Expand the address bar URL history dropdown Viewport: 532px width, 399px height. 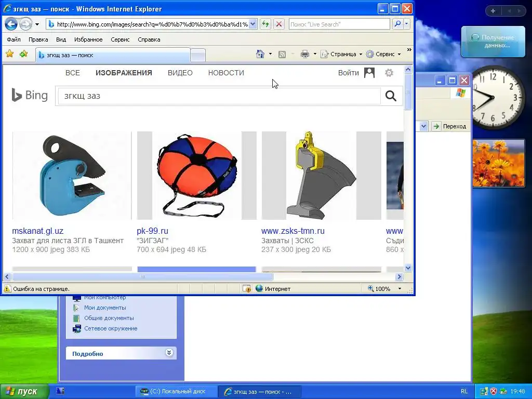point(253,24)
